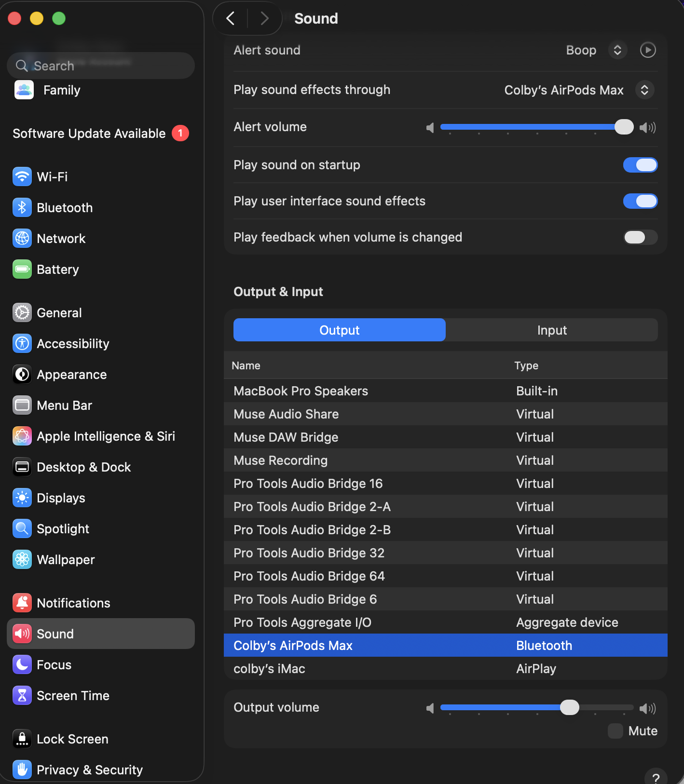Open the Accessibility icon
The width and height of the screenshot is (684, 784).
pos(22,343)
